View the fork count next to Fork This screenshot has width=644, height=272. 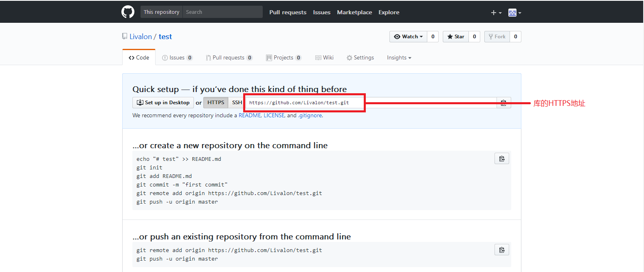tap(516, 37)
